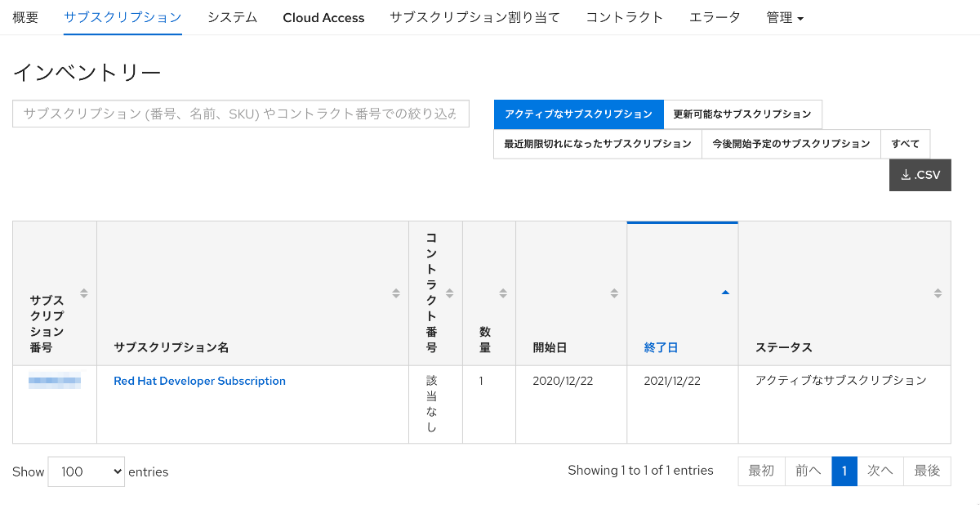Sort by subscription number column arrows
The height and width of the screenshot is (505, 980).
pos(83,293)
